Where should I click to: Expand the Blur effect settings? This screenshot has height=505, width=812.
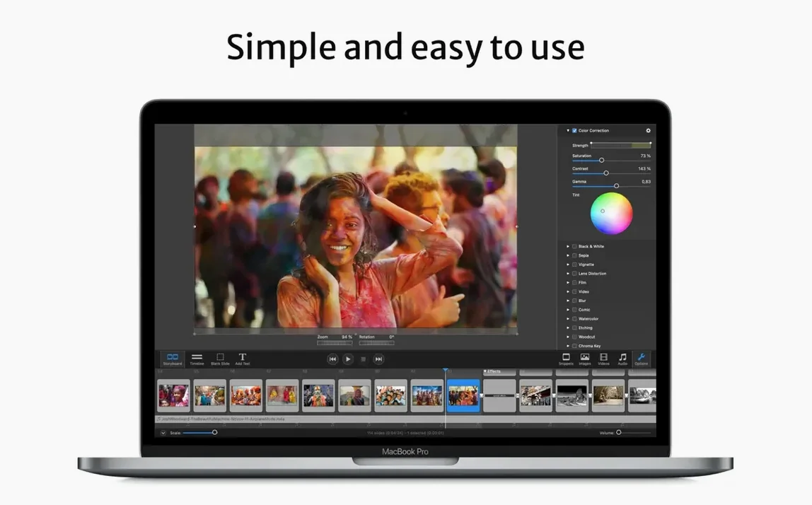pos(568,301)
